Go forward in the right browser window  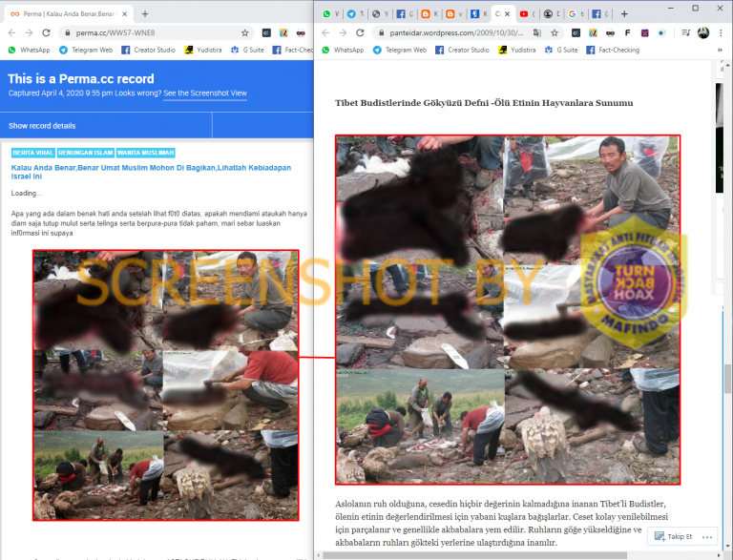coord(343,32)
